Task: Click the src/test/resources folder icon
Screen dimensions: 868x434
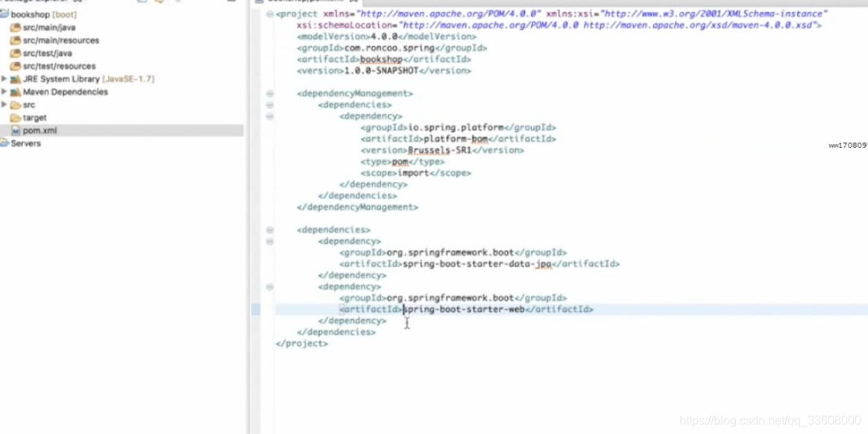Action: pos(16,66)
